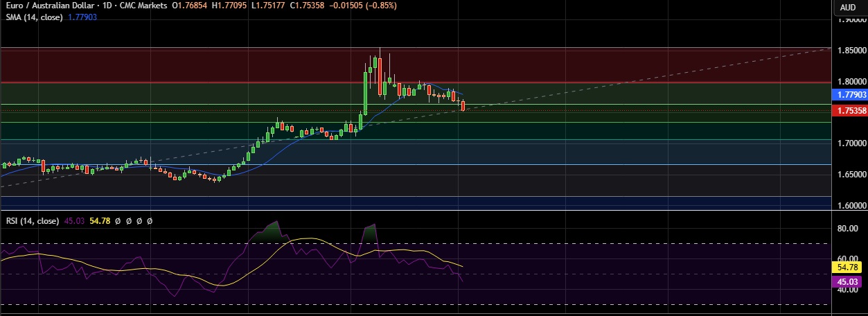Click the first empty RSI legend value symbol
The height and width of the screenshot is (316, 868).
118,221
